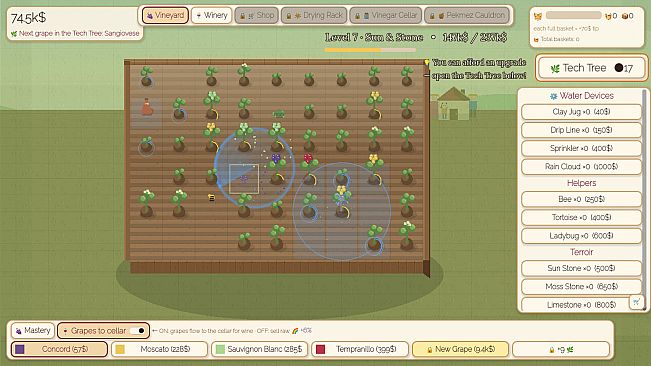
Task: Click the money balance 74.5k$
Action: click(x=28, y=18)
